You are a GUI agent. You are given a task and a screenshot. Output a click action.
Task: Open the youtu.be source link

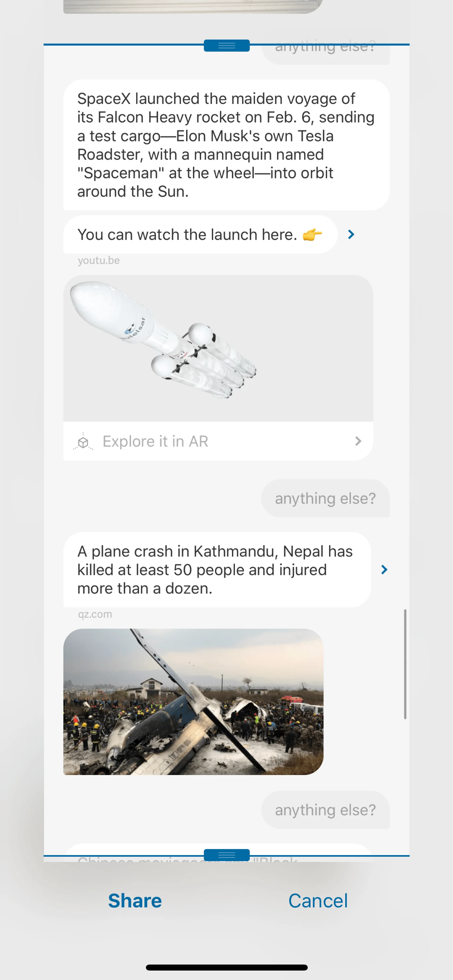pyautogui.click(x=99, y=261)
